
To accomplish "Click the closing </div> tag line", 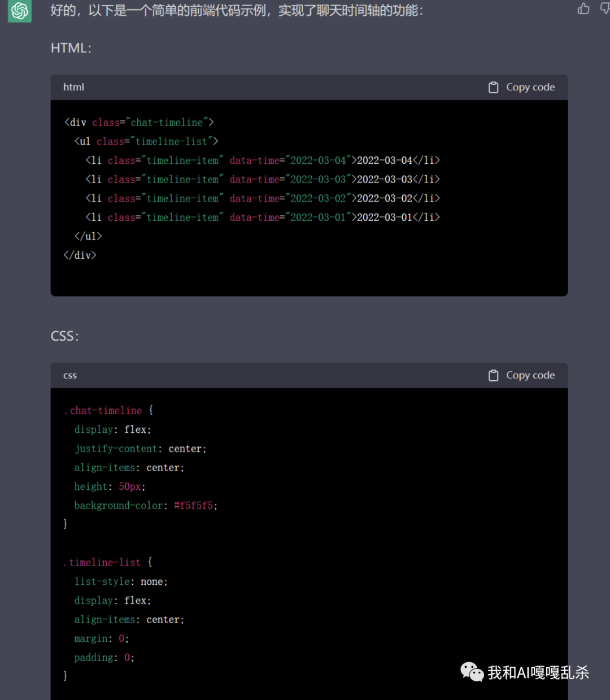I will pyautogui.click(x=80, y=255).
